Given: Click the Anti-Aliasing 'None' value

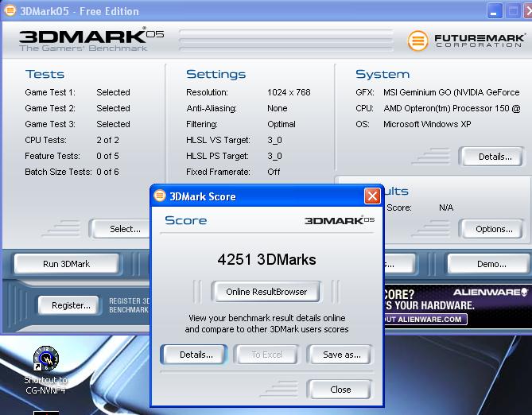Looking at the screenshot, I should point(278,108).
